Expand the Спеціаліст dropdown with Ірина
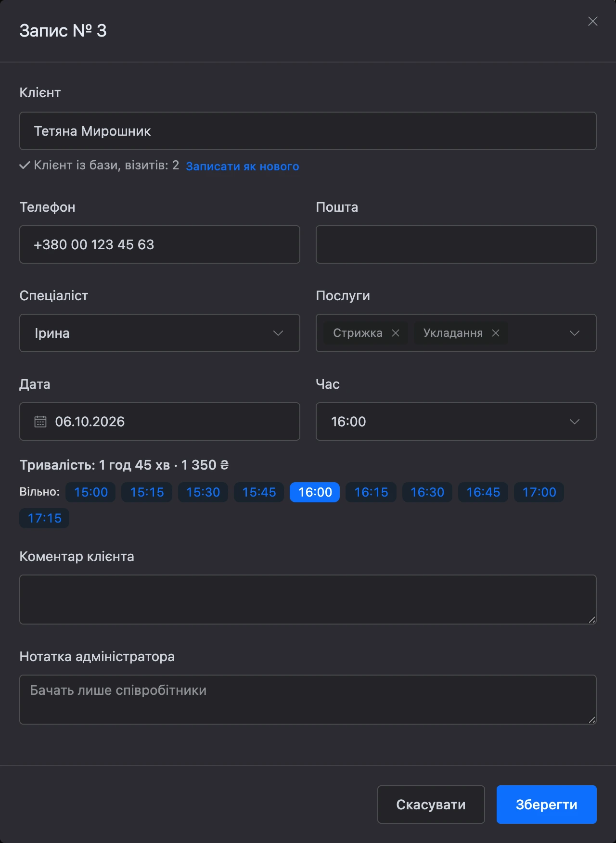Screen dimensions: 616x843 [160, 333]
